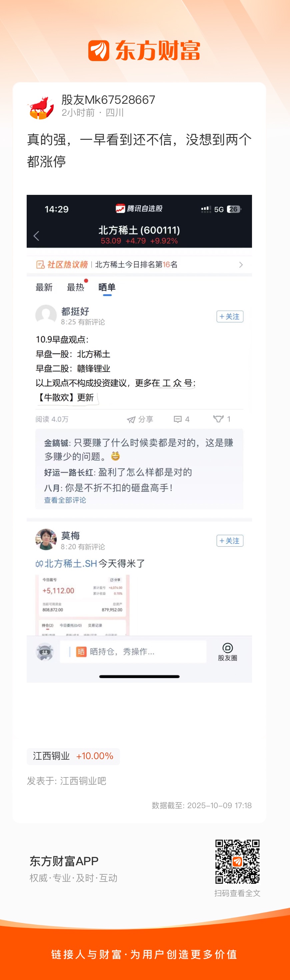Open the 北方稀土.SH stock link

click(x=66, y=564)
